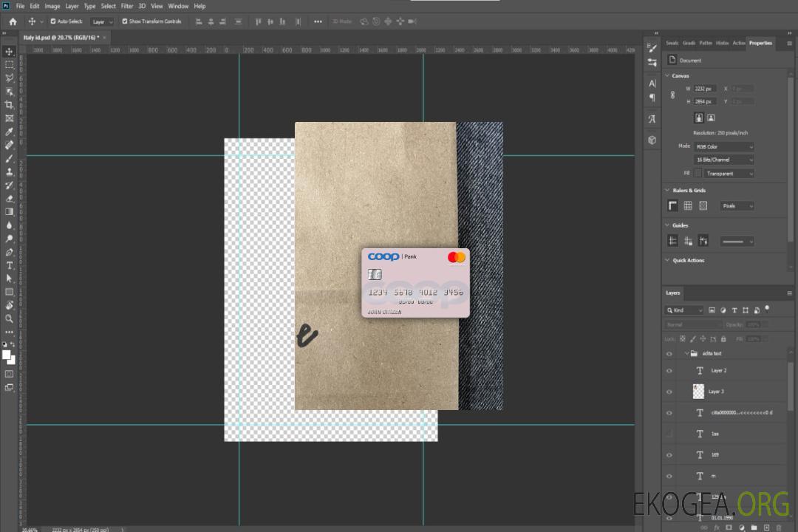Click the foreground color swatch

point(7,355)
